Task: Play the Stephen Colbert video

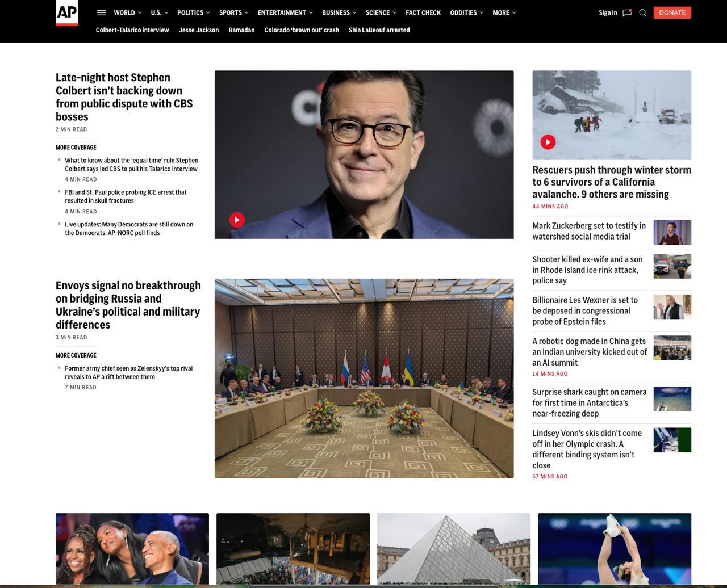Action: (x=237, y=220)
